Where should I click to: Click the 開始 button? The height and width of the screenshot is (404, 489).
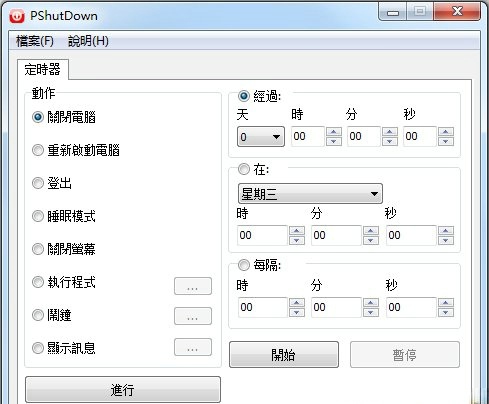[x=284, y=355]
